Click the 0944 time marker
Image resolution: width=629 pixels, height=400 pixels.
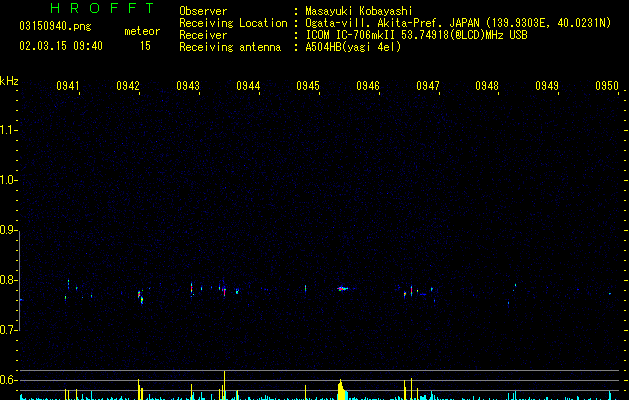pos(248,85)
